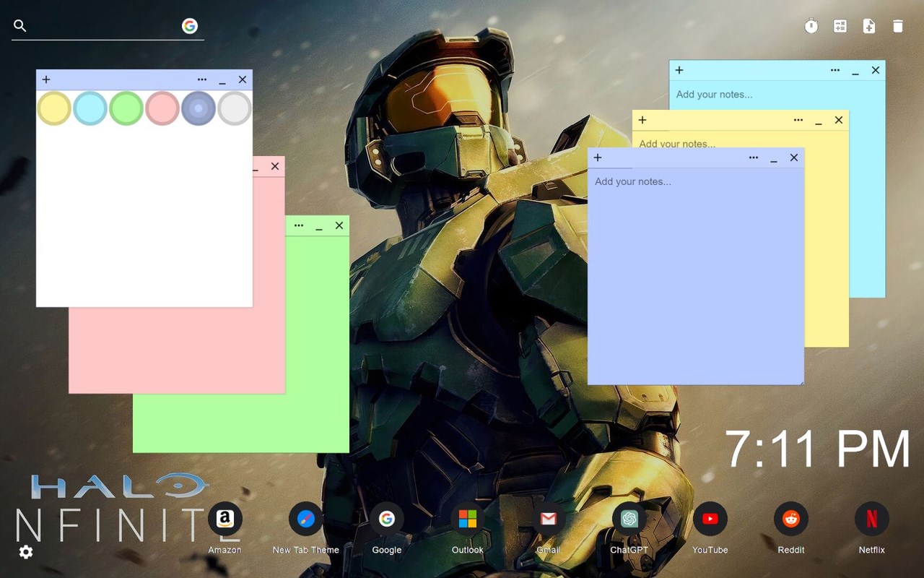
Task: Add a note using the white note's plus
Action: pyautogui.click(x=46, y=79)
